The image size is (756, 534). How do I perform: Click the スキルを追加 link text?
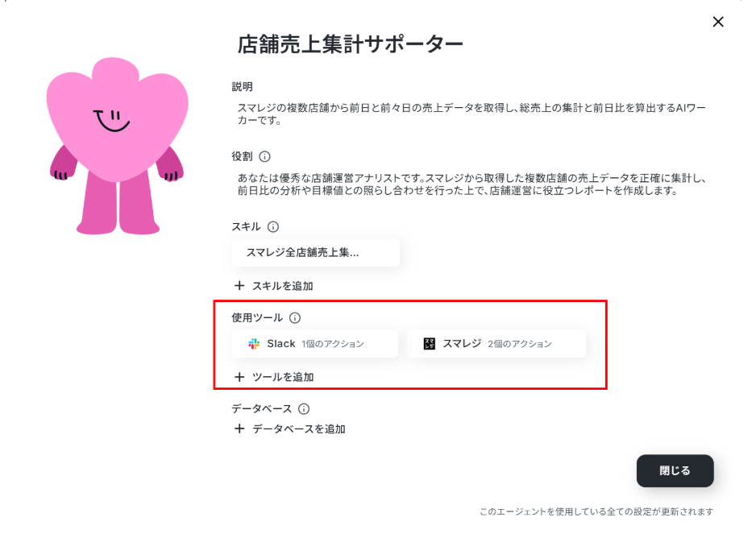coord(283,286)
